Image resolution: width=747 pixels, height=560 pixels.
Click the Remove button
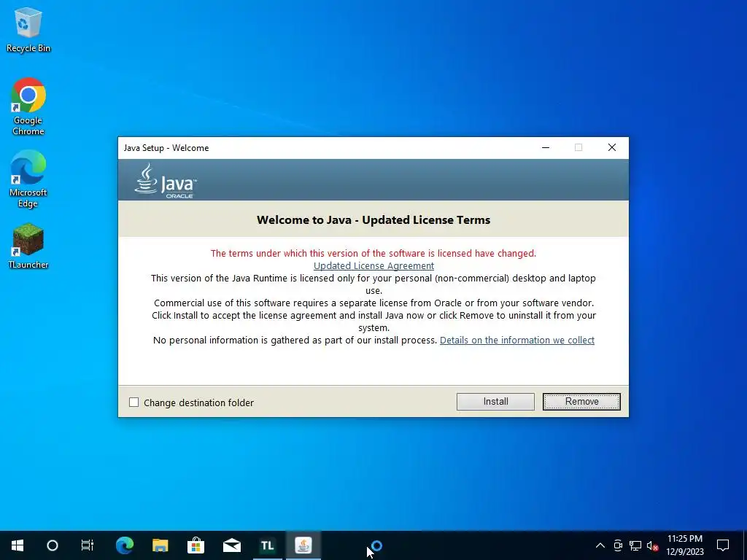coord(581,402)
